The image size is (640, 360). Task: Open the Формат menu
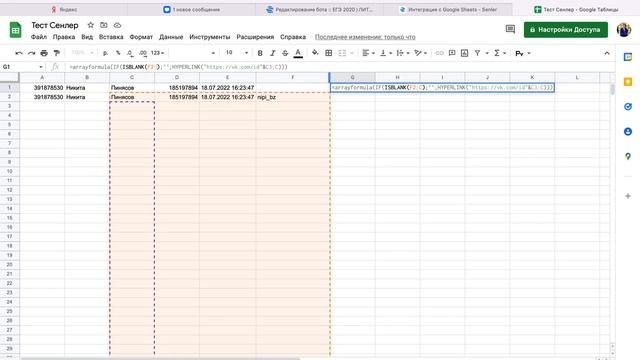[141, 37]
